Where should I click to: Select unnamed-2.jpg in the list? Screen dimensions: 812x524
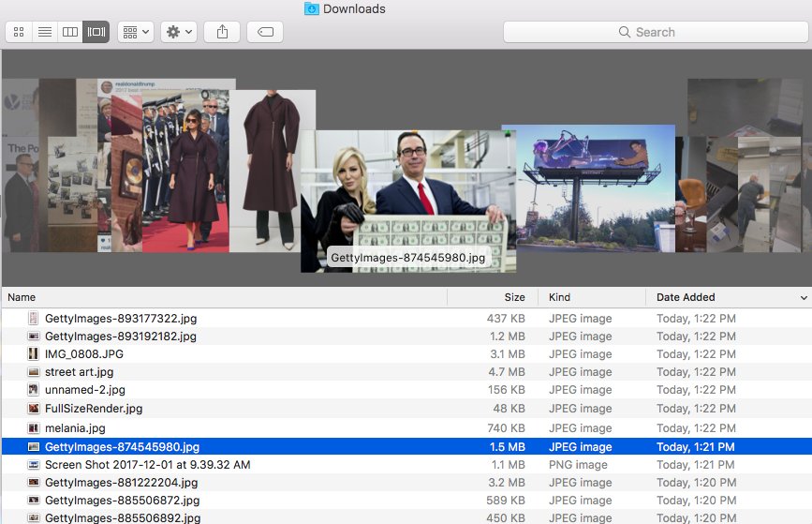406,390
